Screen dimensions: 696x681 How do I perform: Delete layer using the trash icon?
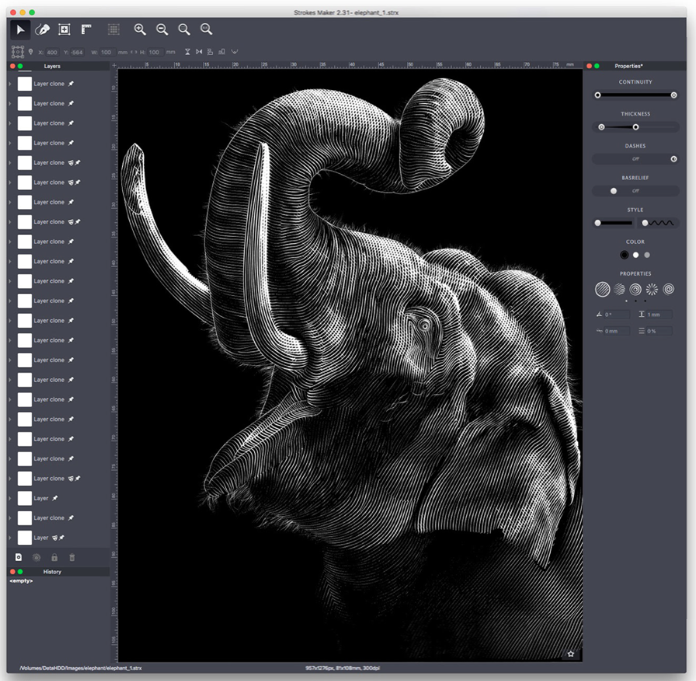pos(72,557)
